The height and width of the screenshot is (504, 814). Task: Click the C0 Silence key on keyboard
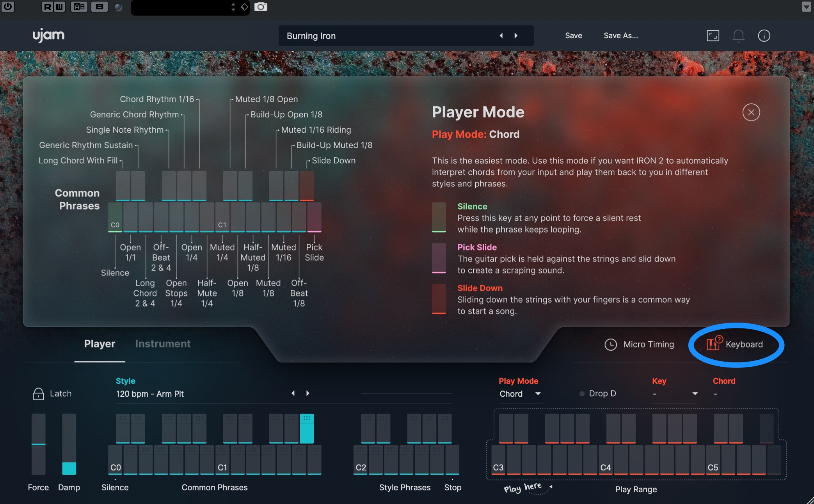pyautogui.click(x=115, y=460)
